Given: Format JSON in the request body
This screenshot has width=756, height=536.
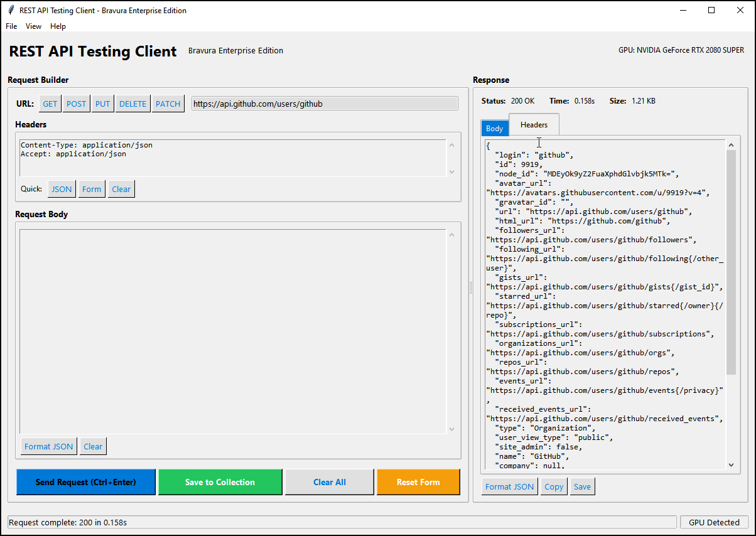Looking at the screenshot, I should pyautogui.click(x=48, y=446).
